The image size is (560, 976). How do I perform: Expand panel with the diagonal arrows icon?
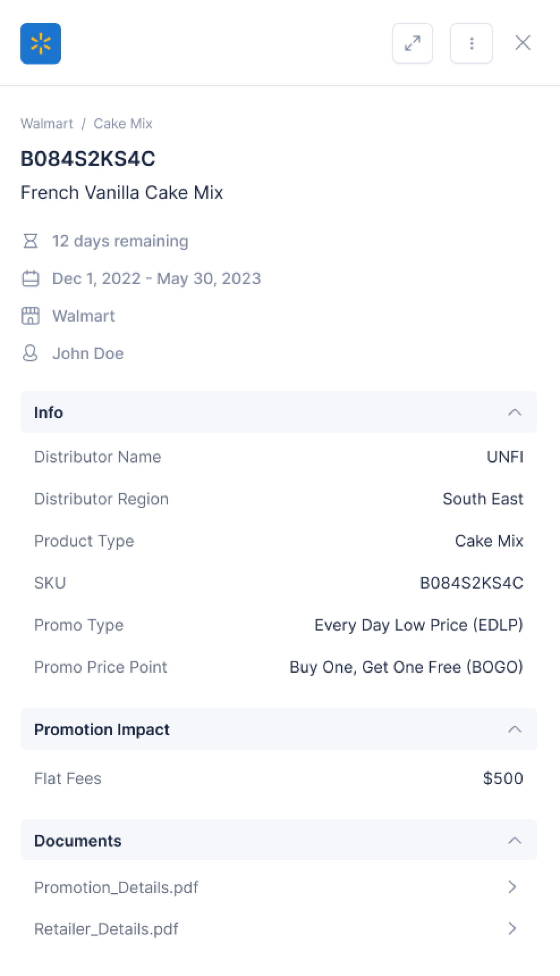click(412, 43)
